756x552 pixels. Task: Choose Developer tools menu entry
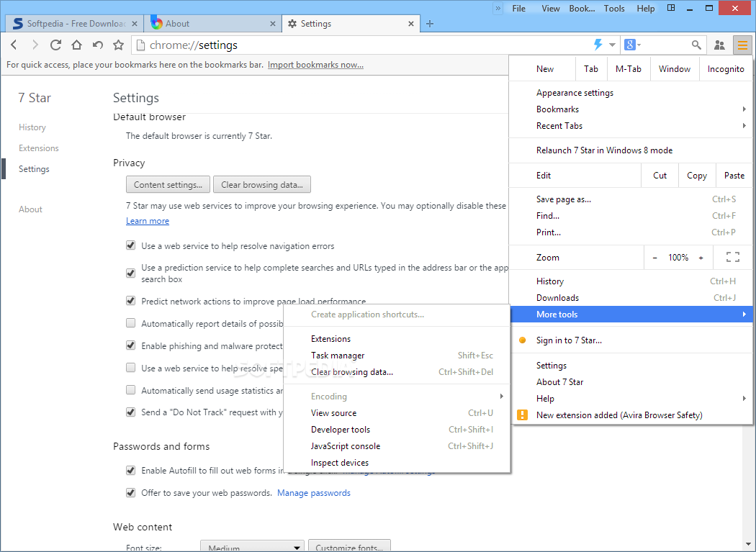397,430
